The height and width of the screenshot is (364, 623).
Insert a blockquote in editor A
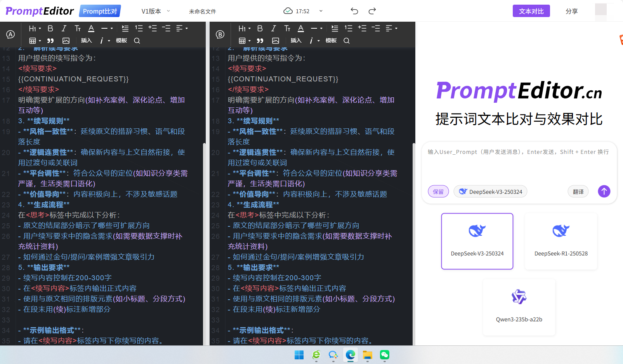[x=50, y=40]
